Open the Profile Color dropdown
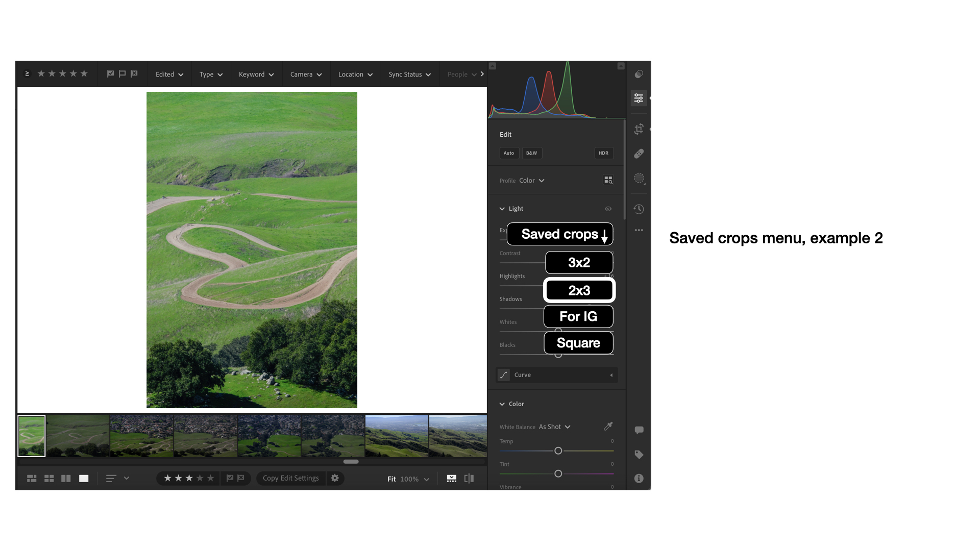Screen dimensions: 980x551 pyautogui.click(x=531, y=180)
